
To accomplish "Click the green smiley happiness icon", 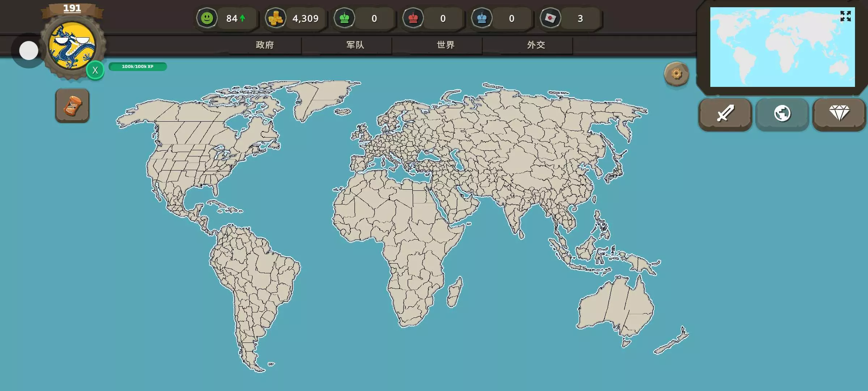I will (207, 18).
